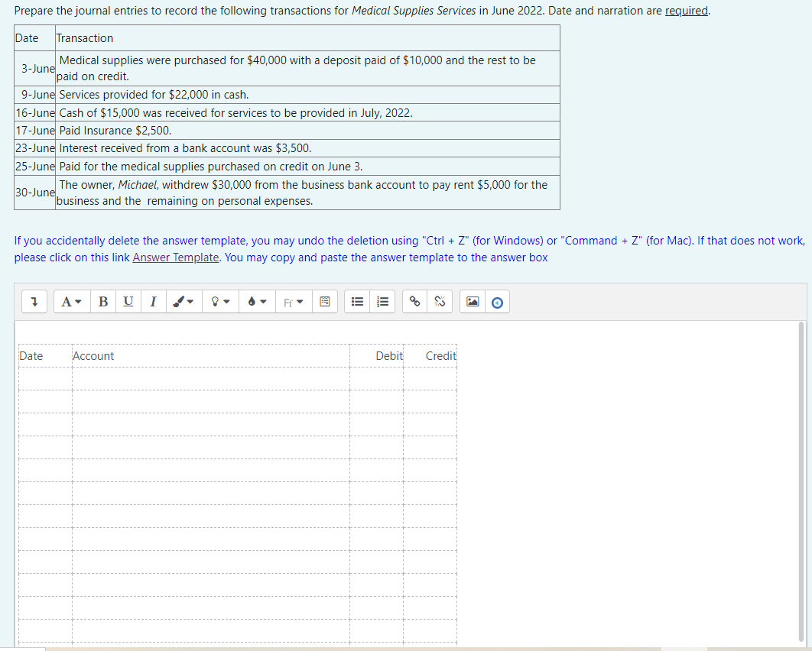Click the Answer Template link
Image resolution: width=812 pixels, height=651 pixels.
(x=175, y=257)
